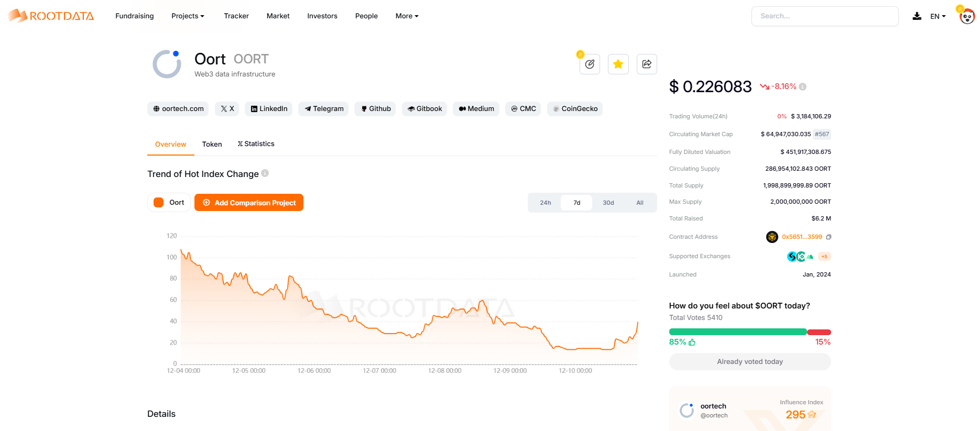This screenshot has width=980, height=431.
Task: Click the Hot Index info icon
Action: (x=265, y=173)
